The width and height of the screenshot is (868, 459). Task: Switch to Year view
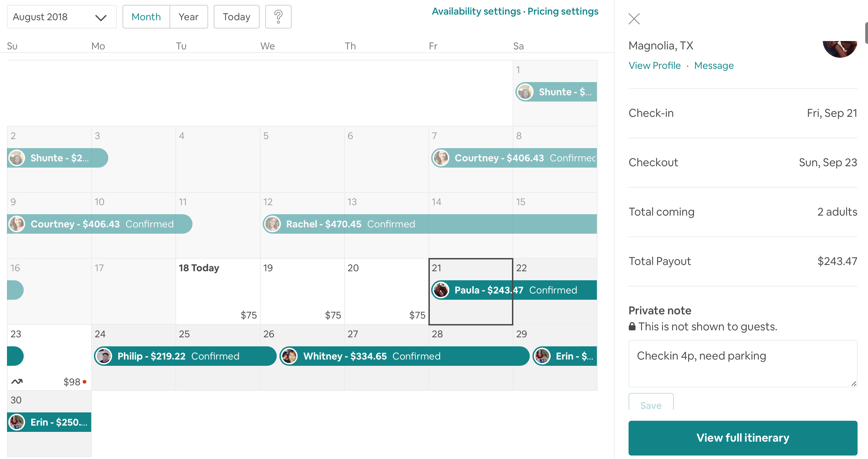coord(188,17)
